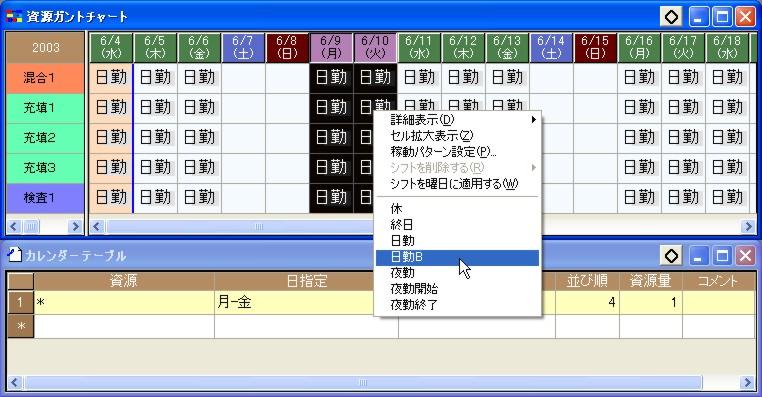762x397 pixels.
Task: Click the calendar table document icon
Action: click(15, 255)
